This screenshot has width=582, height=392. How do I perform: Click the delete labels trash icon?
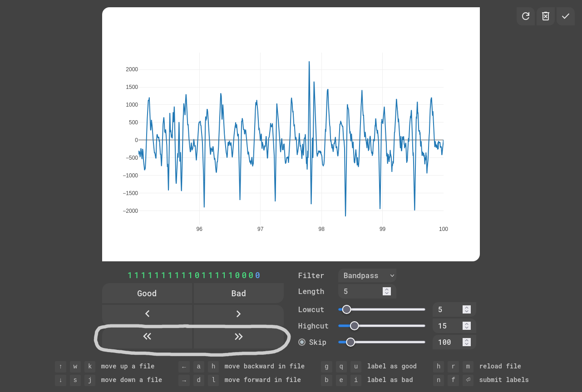[x=546, y=16]
